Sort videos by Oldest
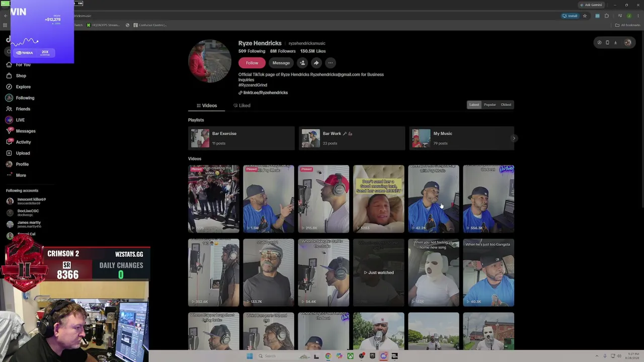 (506, 105)
